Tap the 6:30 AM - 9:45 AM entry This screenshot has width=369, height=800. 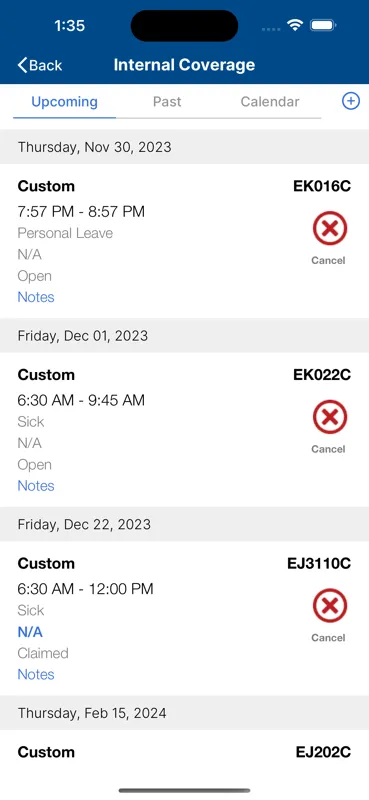81,400
